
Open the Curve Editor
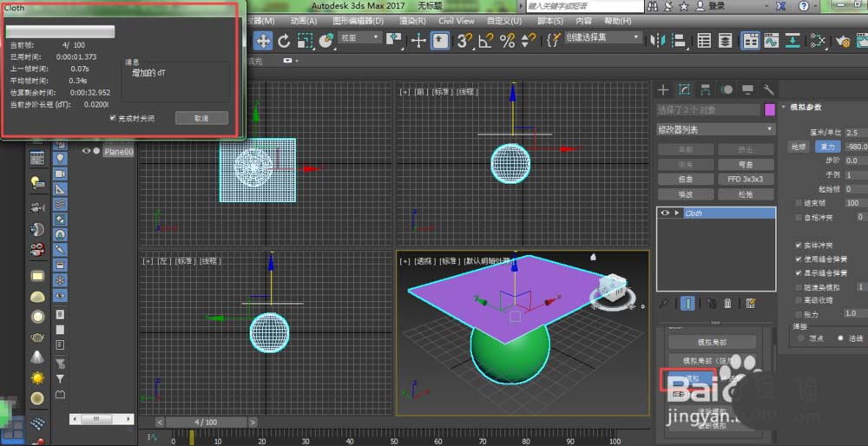pyautogui.click(x=771, y=41)
